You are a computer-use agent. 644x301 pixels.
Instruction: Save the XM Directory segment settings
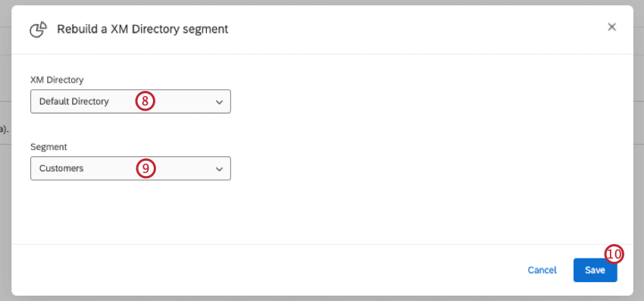pos(595,270)
